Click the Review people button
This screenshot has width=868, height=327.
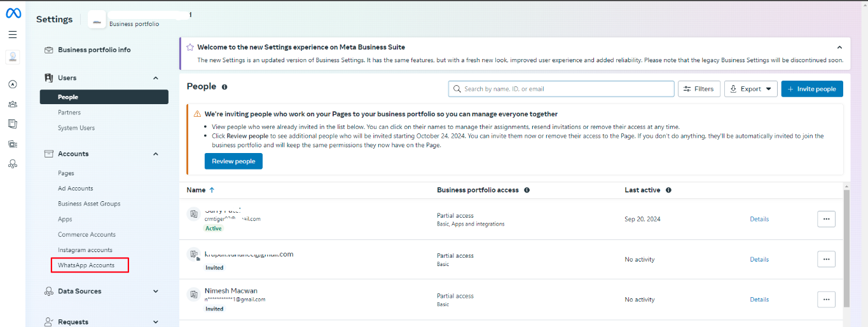(x=233, y=161)
